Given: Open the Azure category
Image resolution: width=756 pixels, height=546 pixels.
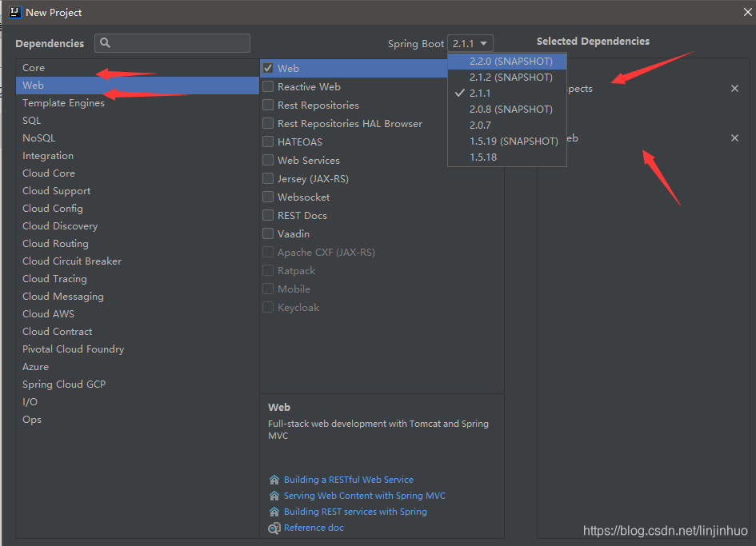Looking at the screenshot, I should [138, 367].
